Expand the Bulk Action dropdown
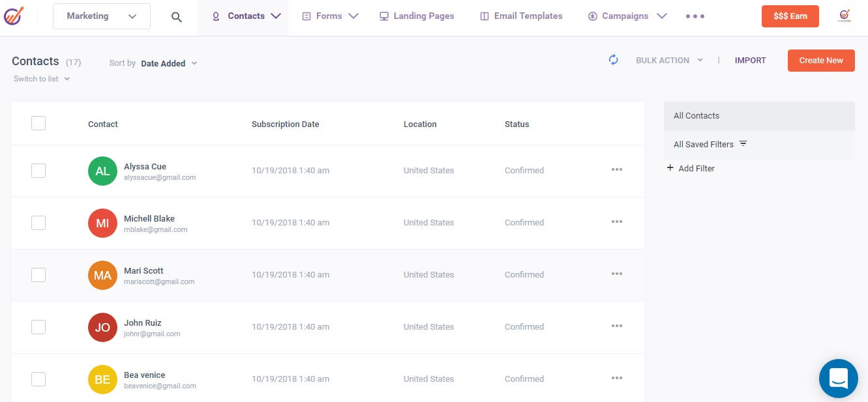The width and height of the screenshot is (868, 402). tap(668, 60)
